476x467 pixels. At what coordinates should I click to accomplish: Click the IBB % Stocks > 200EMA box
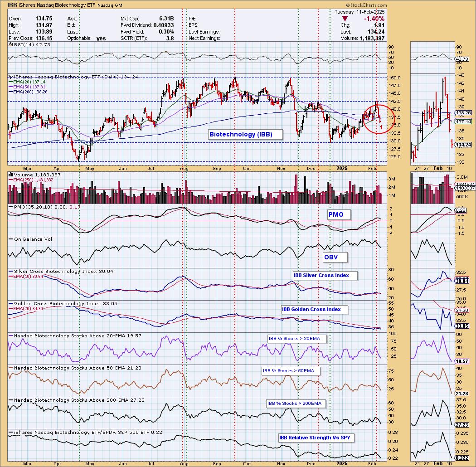[x=296, y=404]
